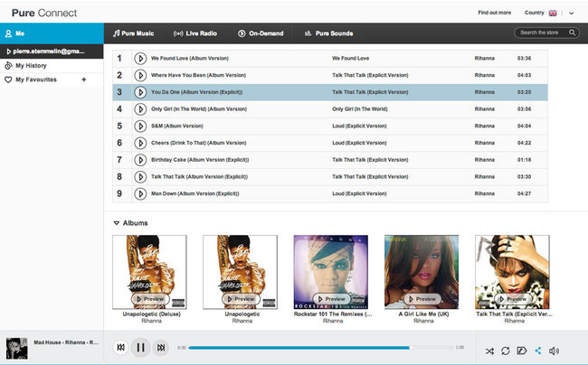The height and width of the screenshot is (365, 588).
Task: Click Loud (Explicit Version) in Cheers row
Action: 359,143
